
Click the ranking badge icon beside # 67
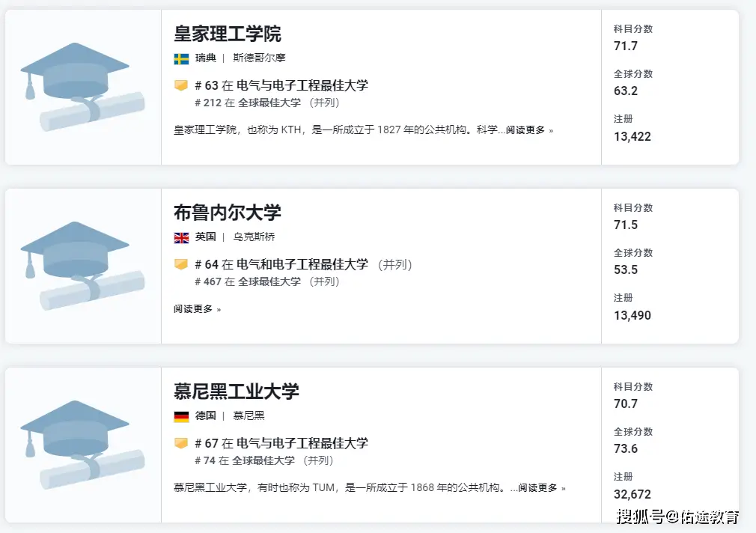[x=181, y=443]
